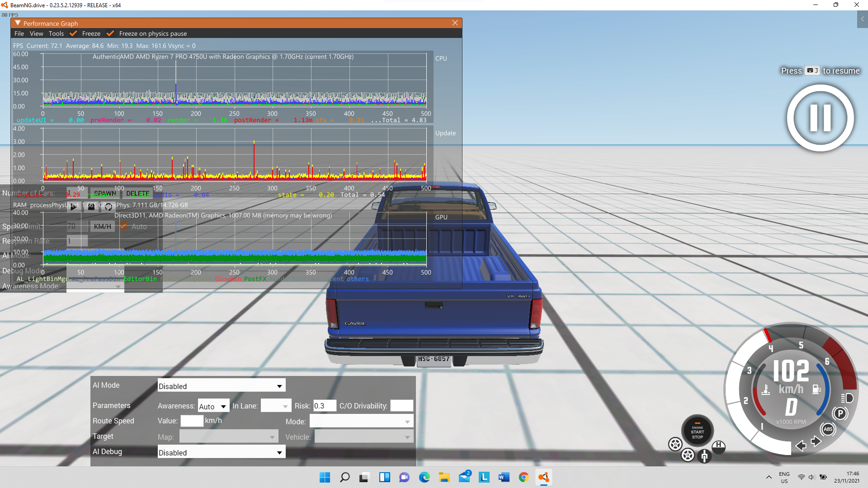Click the Risk value input field

[x=324, y=406]
